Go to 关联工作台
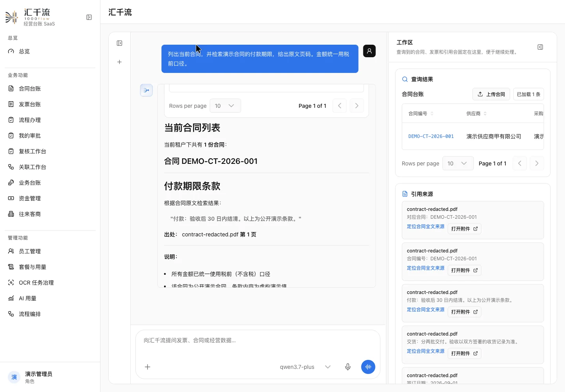This screenshot has width=565, height=392. pyautogui.click(x=50, y=167)
